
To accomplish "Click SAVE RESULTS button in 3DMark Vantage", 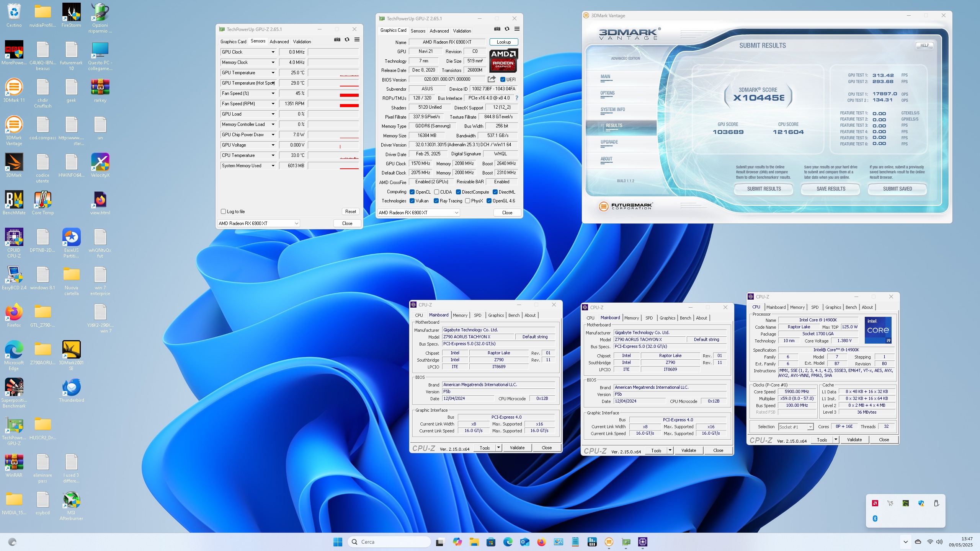I will click(x=831, y=189).
